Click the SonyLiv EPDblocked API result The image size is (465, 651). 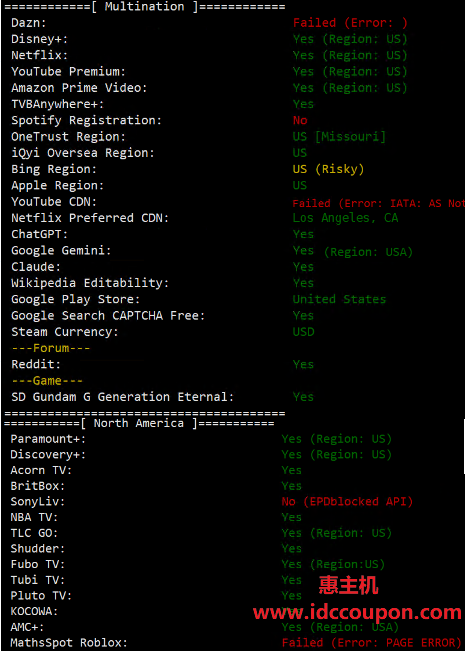347,502
